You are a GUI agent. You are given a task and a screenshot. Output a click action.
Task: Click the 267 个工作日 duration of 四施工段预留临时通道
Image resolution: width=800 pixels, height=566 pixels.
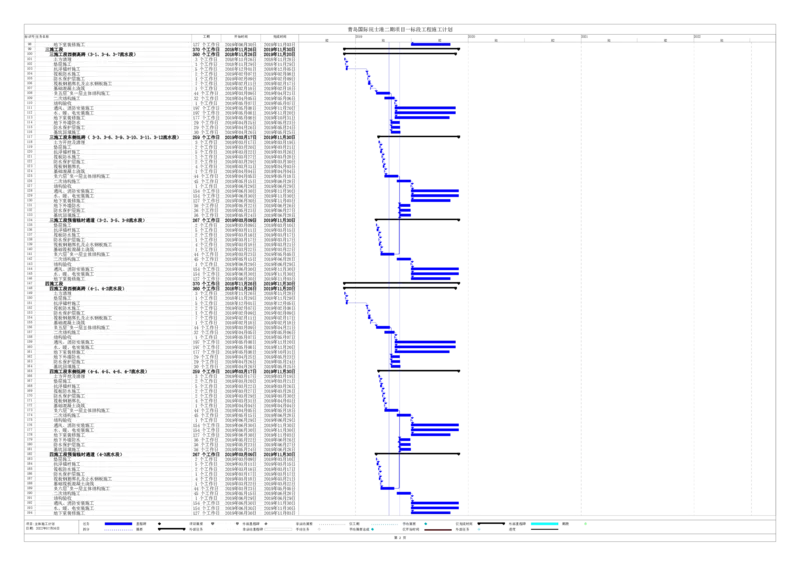(x=206, y=453)
